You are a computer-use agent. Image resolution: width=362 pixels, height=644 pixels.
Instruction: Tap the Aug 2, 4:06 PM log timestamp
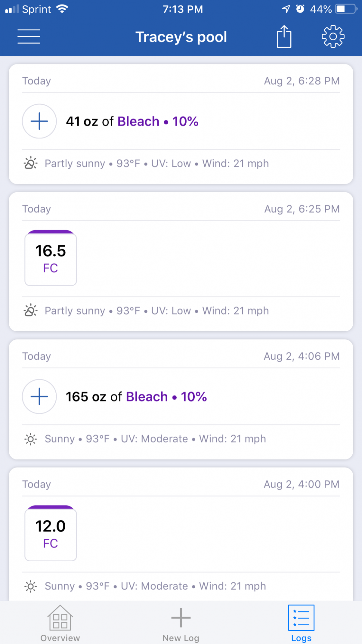pyautogui.click(x=302, y=356)
